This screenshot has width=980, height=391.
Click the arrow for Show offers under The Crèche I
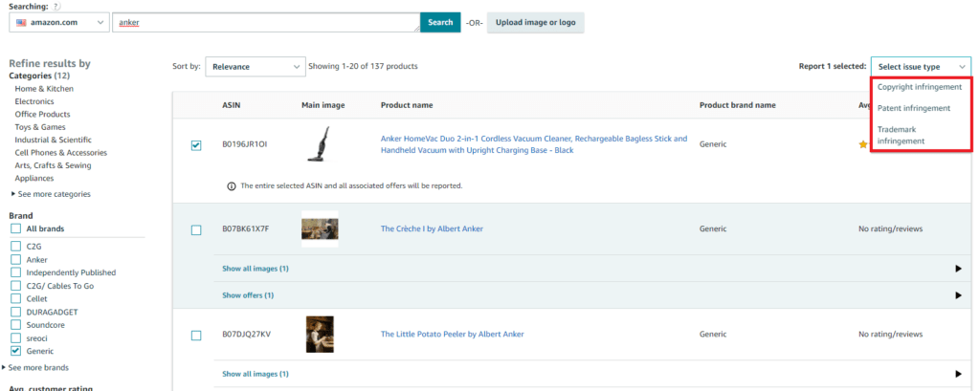click(958, 294)
